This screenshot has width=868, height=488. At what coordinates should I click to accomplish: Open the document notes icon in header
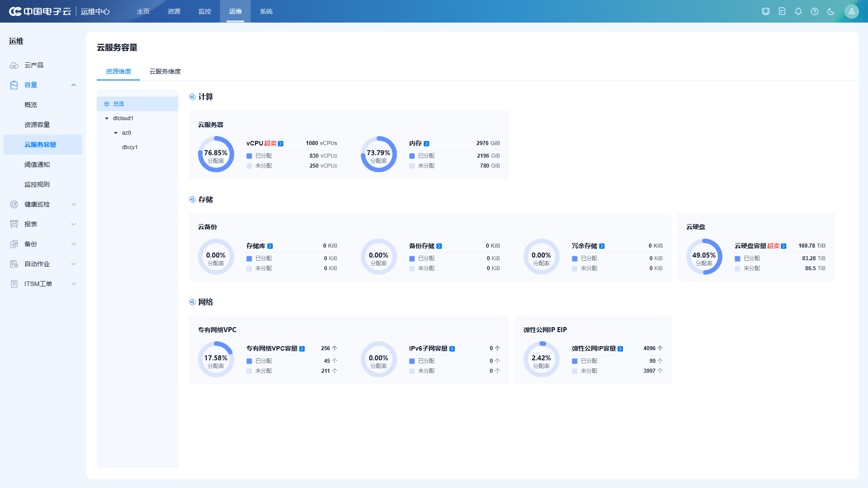pyautogui.click(x=782, y=11)
